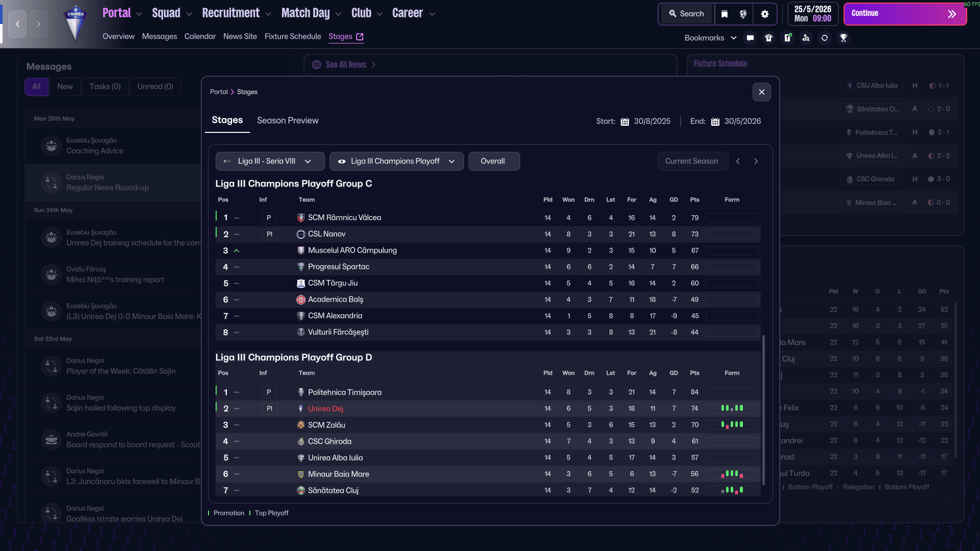
Task: Close the Stages popup window
Action: pos(761,92)
